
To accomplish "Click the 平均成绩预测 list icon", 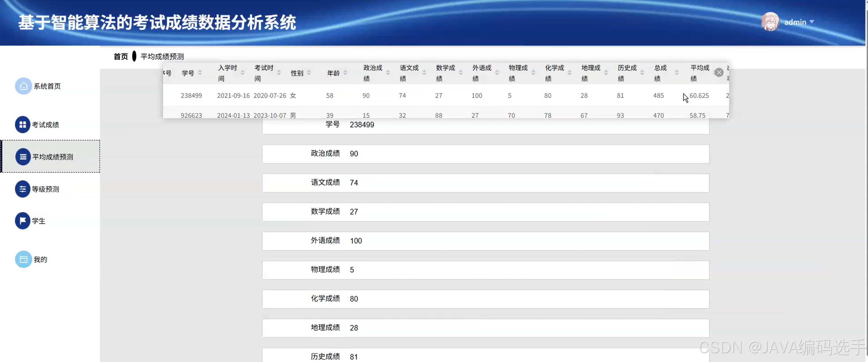I will (x=23, y=157).
